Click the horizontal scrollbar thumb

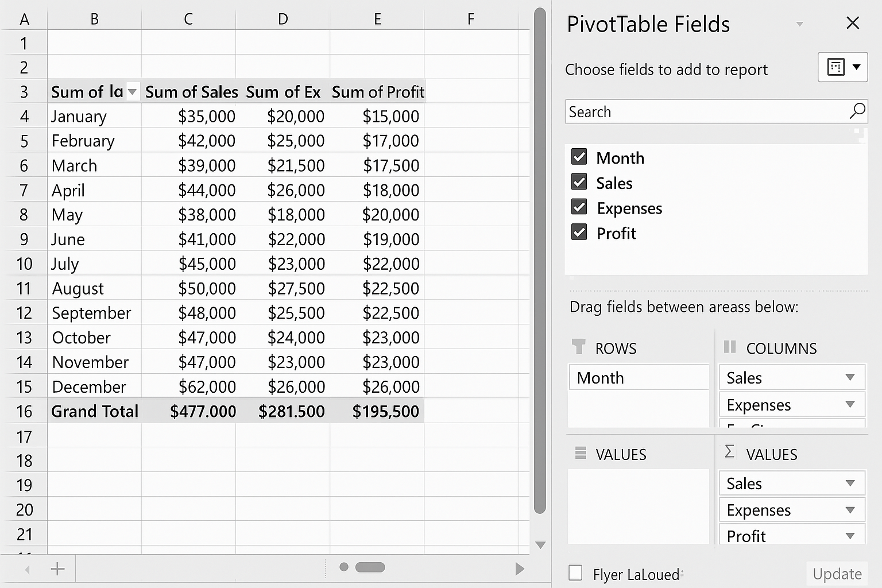[x=370, y=567]
